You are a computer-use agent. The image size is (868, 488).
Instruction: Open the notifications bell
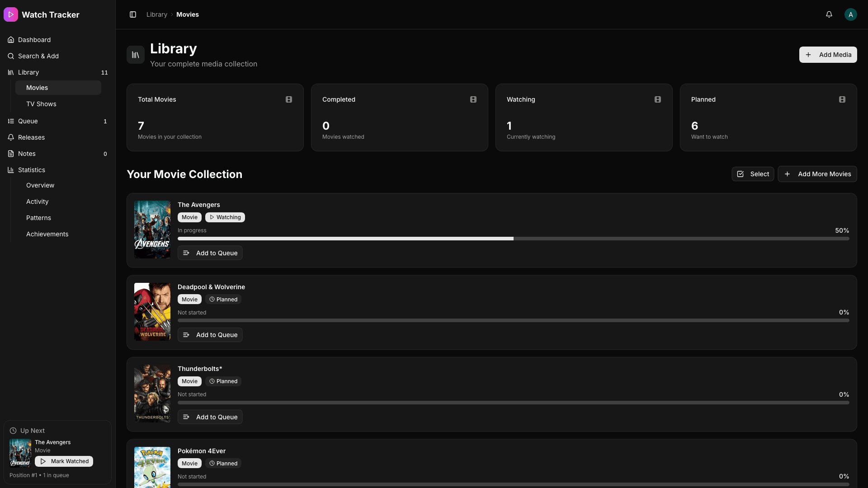coord(829,14)
